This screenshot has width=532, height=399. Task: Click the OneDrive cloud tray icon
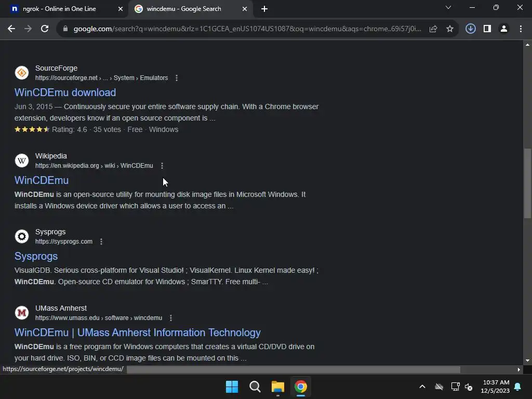tap(439, 387)
